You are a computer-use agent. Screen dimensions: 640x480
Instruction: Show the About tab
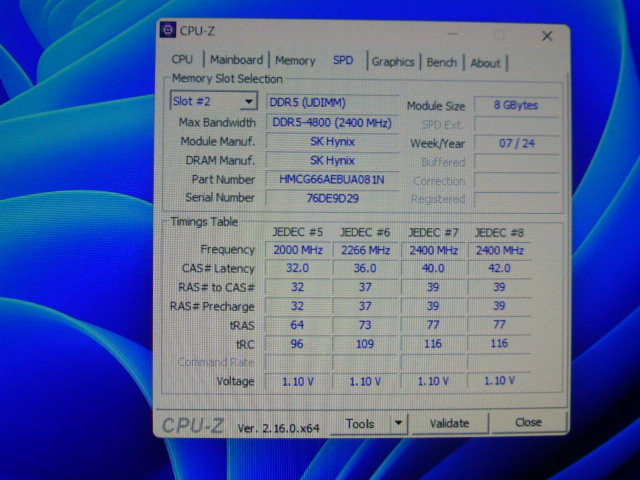pos(485,63)
